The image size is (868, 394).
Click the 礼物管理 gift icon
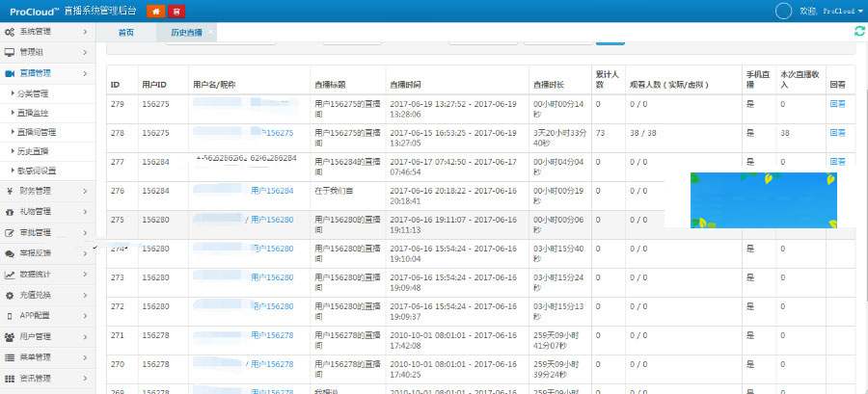click(10, 211)
